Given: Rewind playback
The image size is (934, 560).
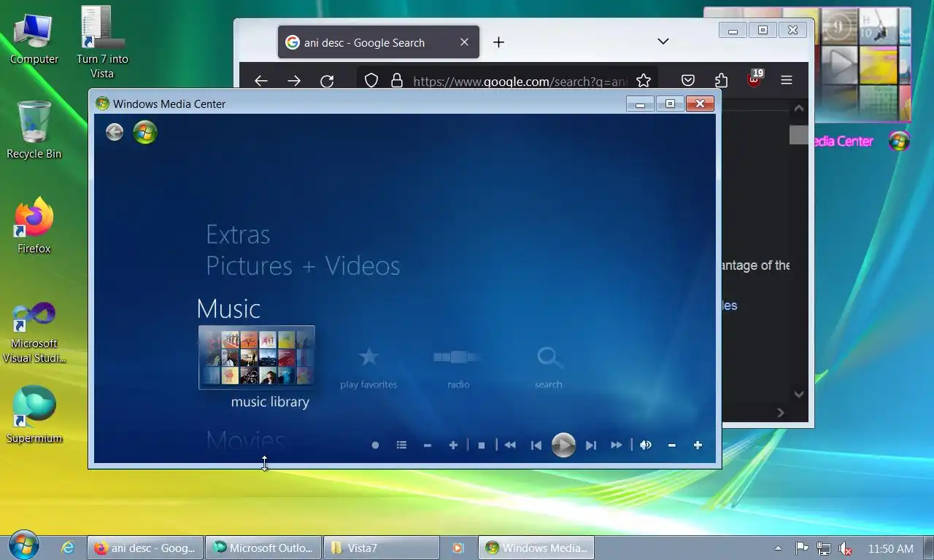Looking at the screenshot, I should 510,445.
